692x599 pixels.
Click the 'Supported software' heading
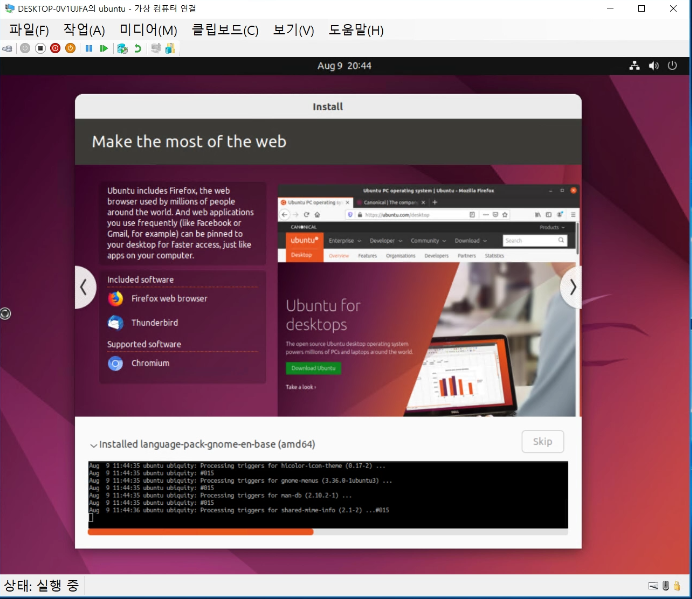144,344
